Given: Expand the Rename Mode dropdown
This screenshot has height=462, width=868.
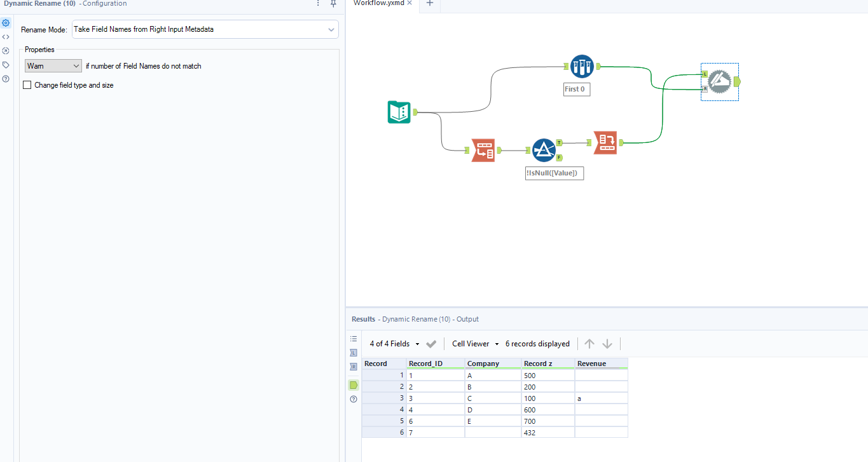Looking at the screenshot, I should (x=205, y=29).
